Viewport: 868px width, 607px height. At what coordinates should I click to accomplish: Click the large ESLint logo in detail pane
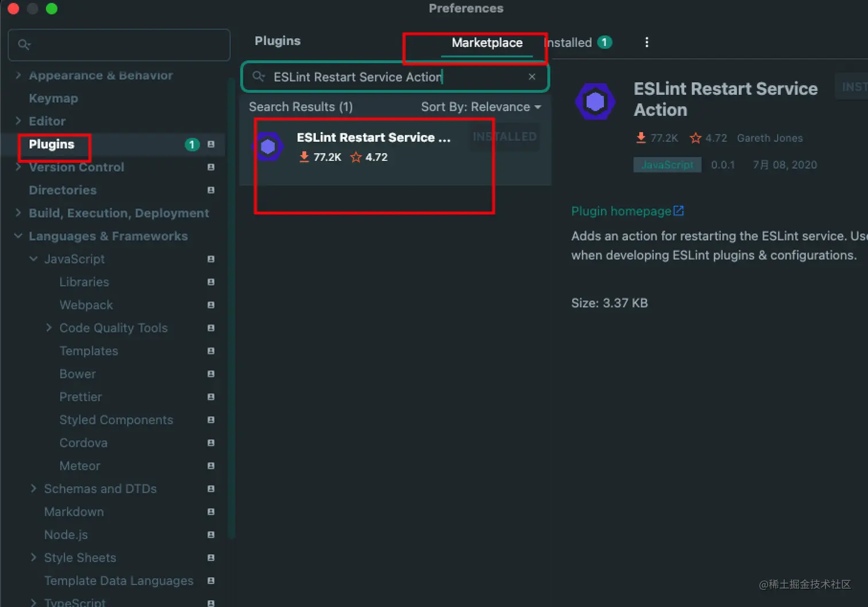pyautogui.click(x=595, y=102)
